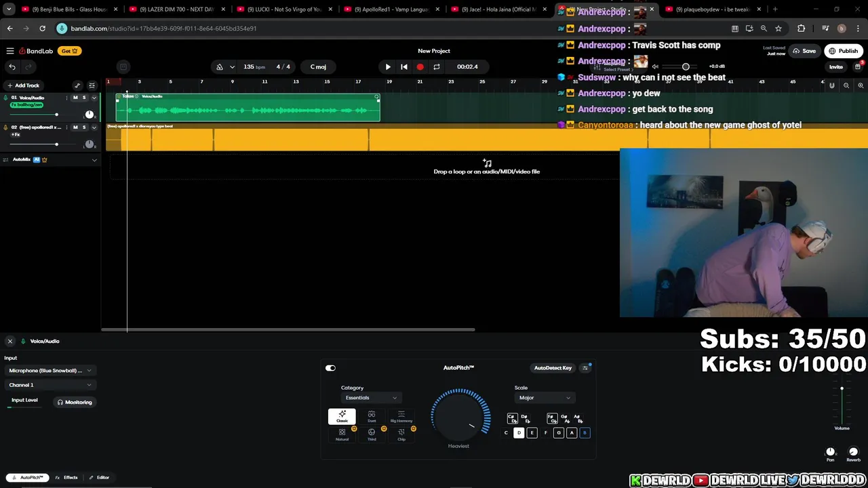Select the yellow beat clip in timeline
Screen dimensions: 868x488
[x=487, y=138]
